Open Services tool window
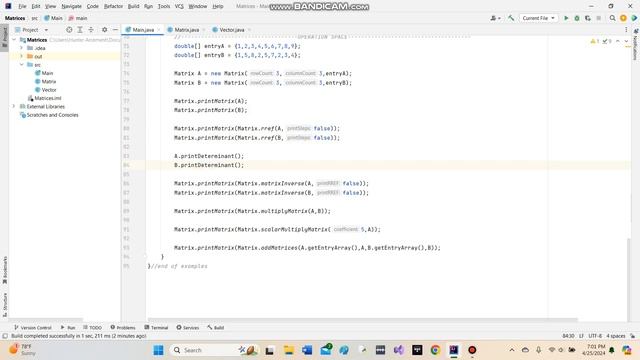 click(x=187, y=327)
